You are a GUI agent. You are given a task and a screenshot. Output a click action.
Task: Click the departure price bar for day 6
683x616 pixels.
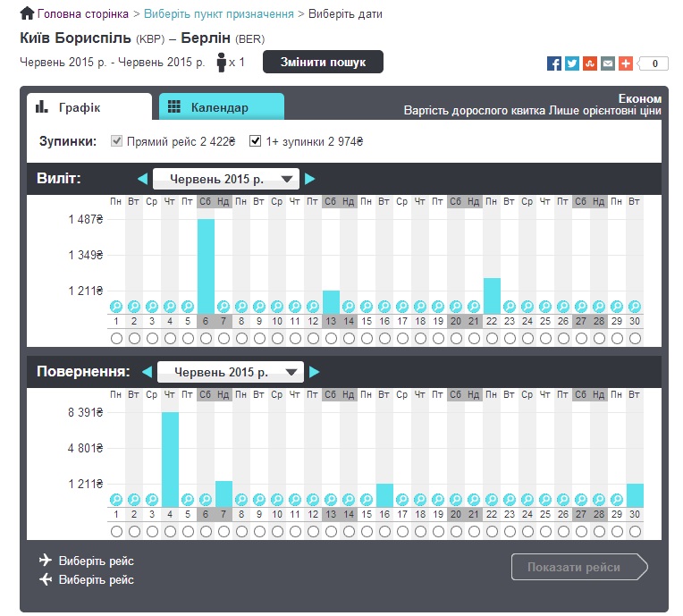[206, 259]
